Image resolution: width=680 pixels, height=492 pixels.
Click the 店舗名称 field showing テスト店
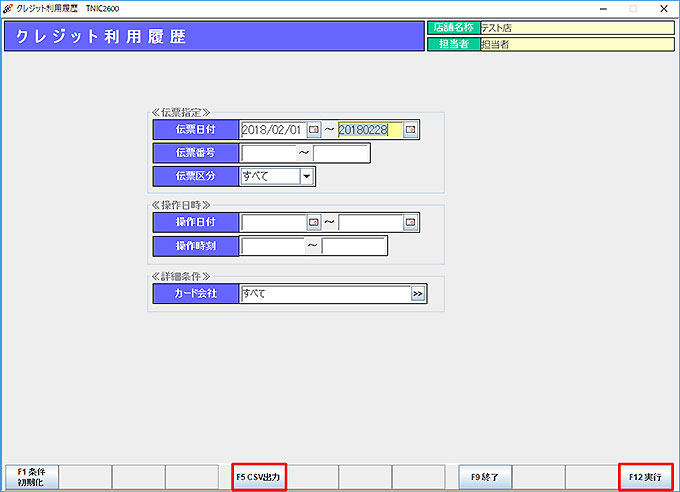577,28
